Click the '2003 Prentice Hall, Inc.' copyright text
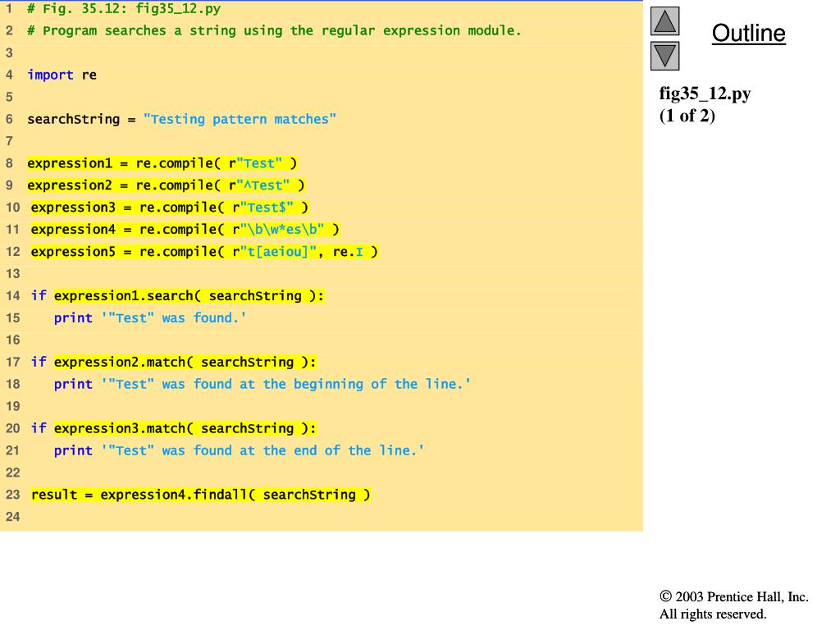 tap(734, 597)
